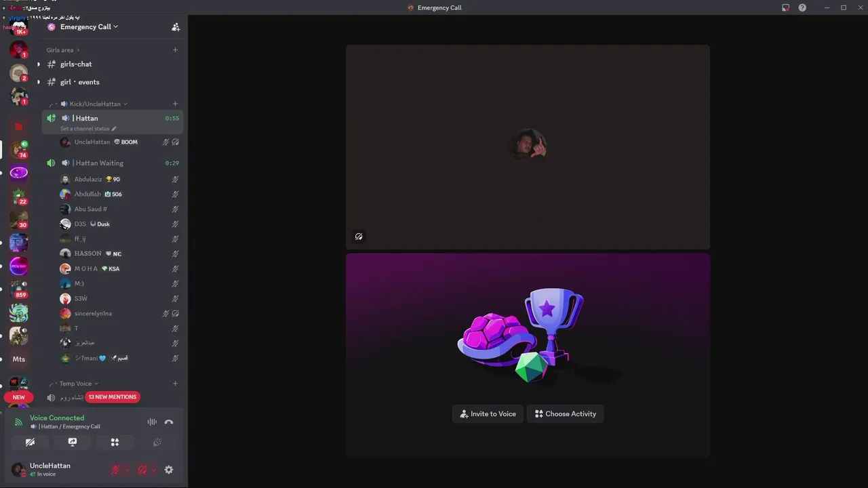Jump to 13 New Mentions
Viewport: 868px width, 488px height.
(x=113, y=397)
